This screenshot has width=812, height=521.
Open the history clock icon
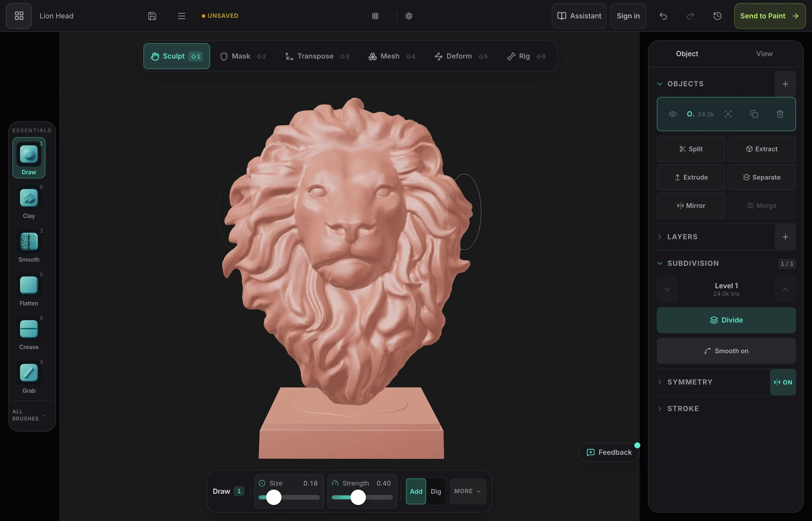point(717,16)
